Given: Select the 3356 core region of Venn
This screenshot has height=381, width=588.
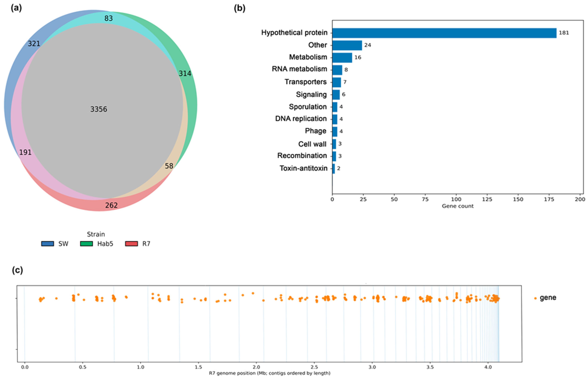Looking at the screenshot, I should [99, 109].
